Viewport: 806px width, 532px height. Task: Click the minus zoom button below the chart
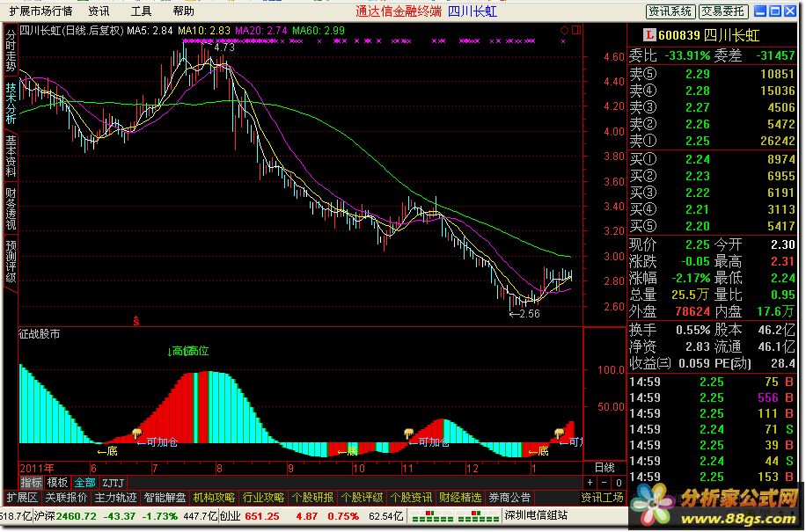click(604, 483)
